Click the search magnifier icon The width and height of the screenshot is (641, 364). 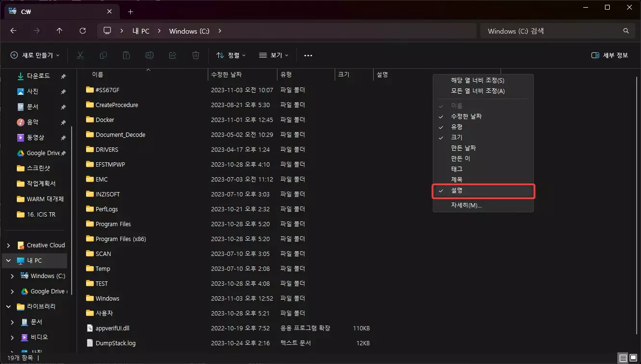(626, 31)
